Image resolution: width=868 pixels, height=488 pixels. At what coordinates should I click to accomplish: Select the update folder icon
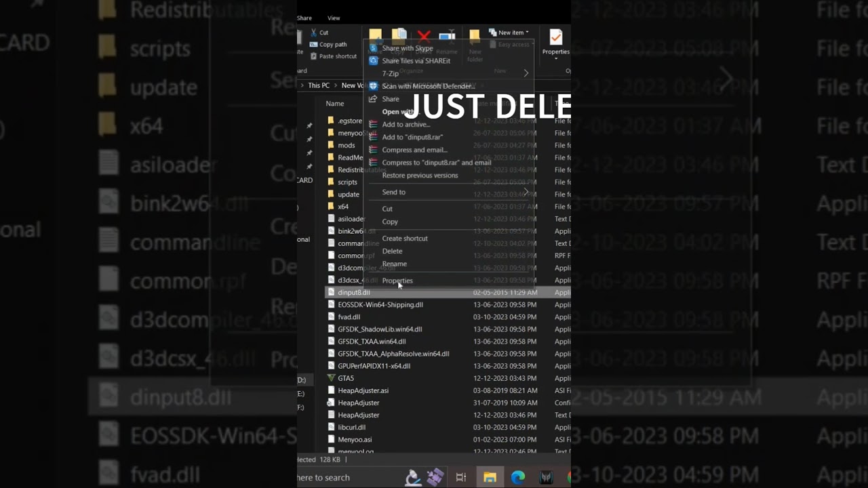coord(331,194)
